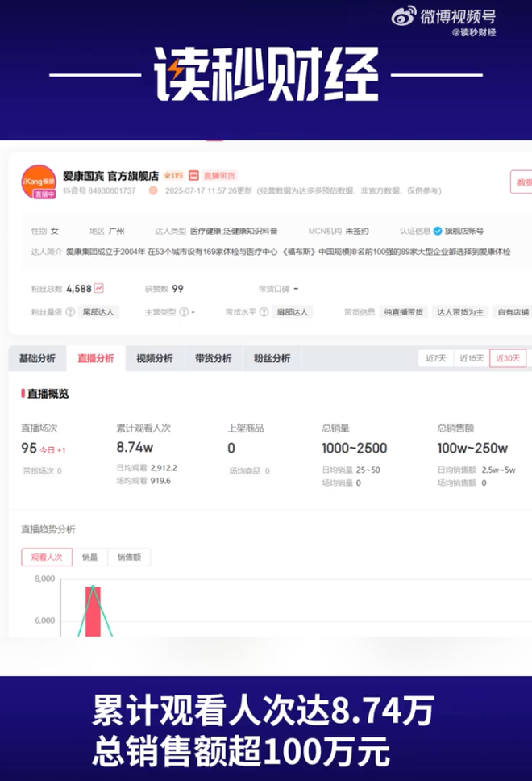Click the Weibo logo icon
The height and width of the screenshot is (781, 532).
(x=403, y=16)
